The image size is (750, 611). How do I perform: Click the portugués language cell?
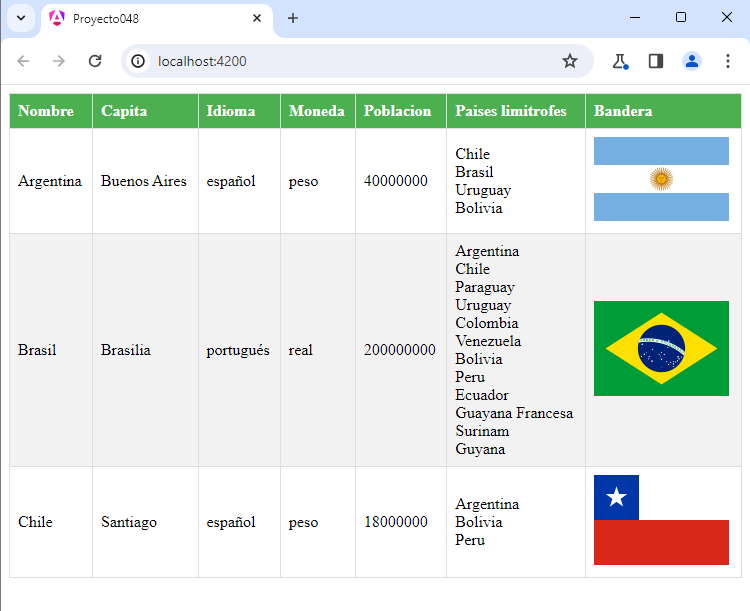pyautogui.click(x=238, y=350)
